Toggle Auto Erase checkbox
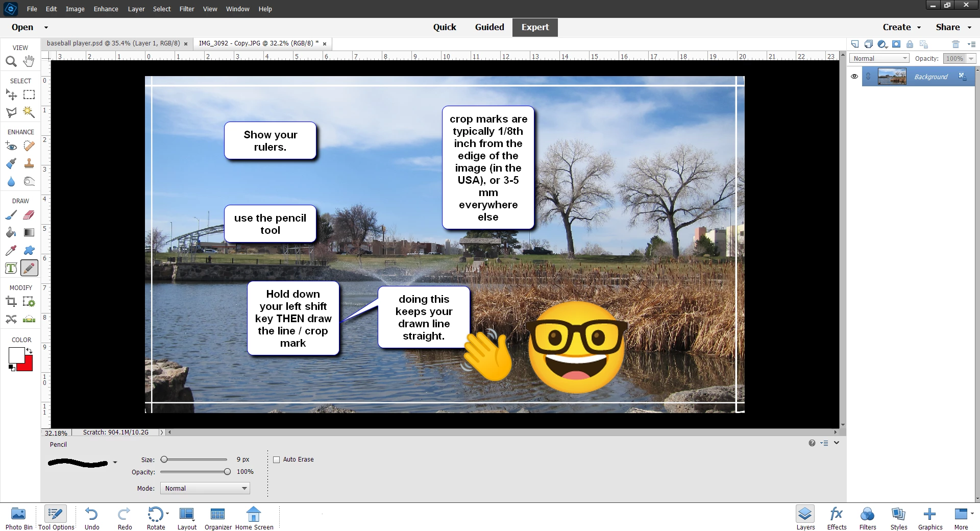 pyautogui.click(x=277, y=460)
